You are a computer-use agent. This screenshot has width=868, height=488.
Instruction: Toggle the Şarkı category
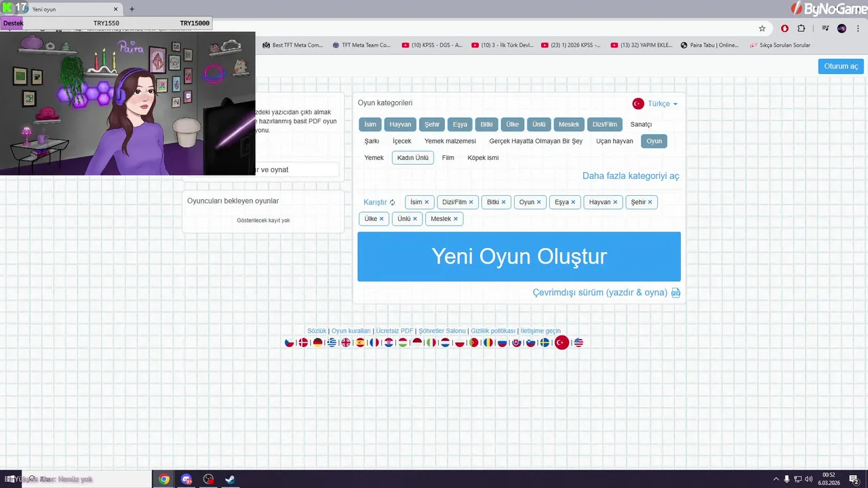click(x=372, y=141)
